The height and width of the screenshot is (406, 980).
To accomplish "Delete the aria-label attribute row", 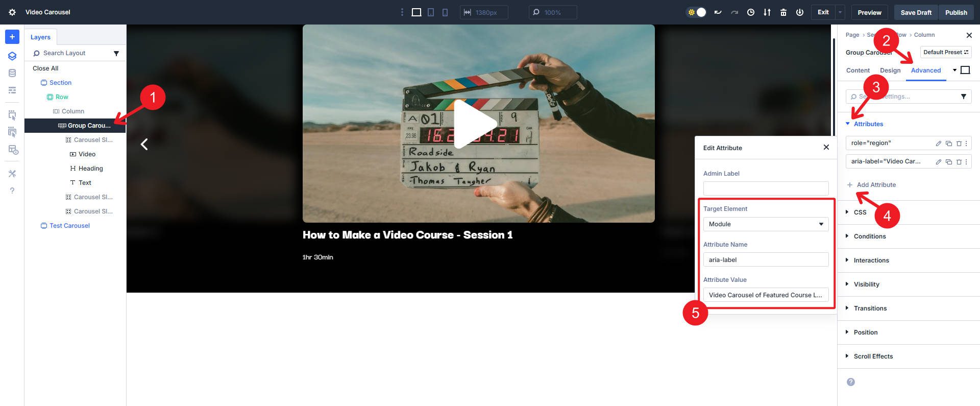I will pos(959,162).
